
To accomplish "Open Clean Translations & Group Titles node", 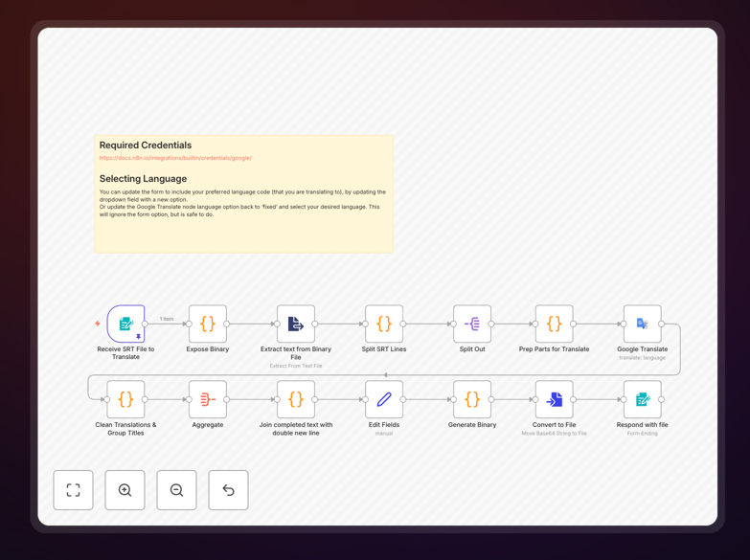I will [125, 399].
